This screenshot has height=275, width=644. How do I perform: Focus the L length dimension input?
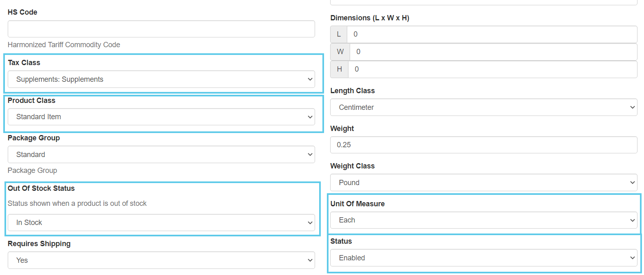click(x=492, y=34)
